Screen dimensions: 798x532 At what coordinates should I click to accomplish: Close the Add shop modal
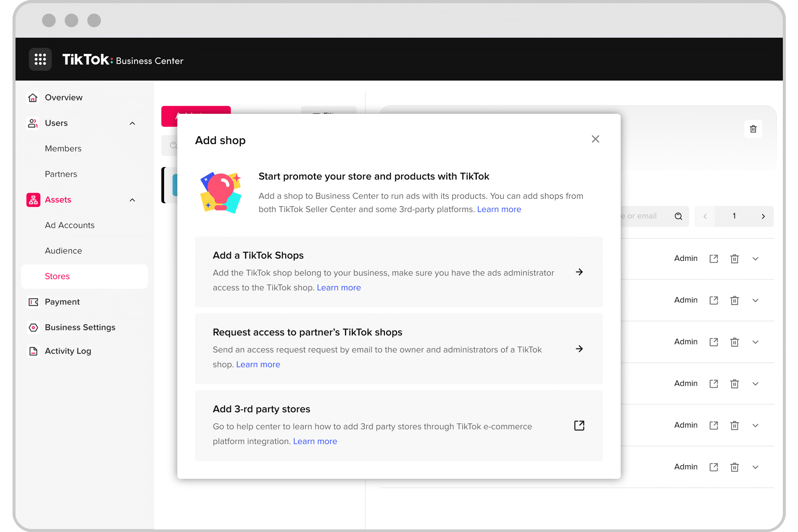[595, 139]
